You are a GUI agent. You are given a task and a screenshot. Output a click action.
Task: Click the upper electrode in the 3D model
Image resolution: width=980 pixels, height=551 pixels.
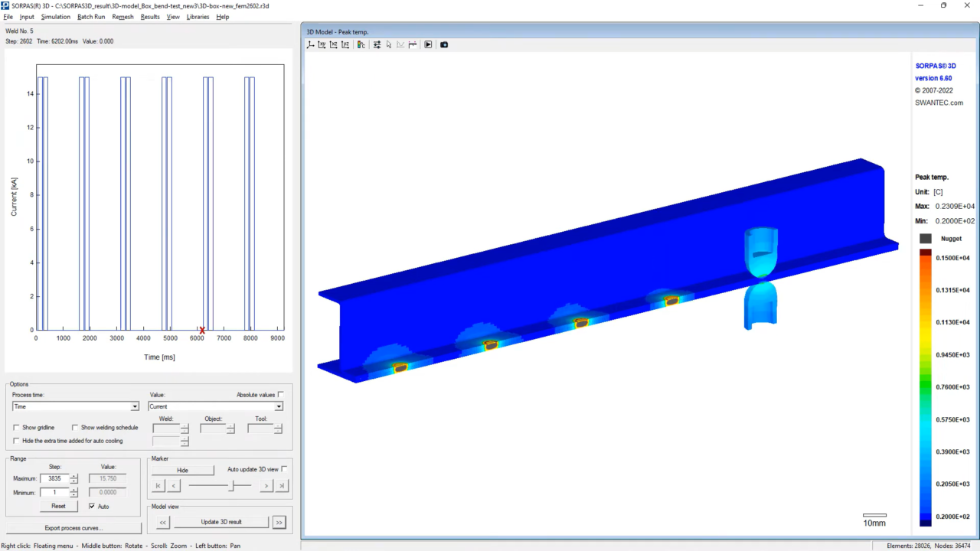761,252
